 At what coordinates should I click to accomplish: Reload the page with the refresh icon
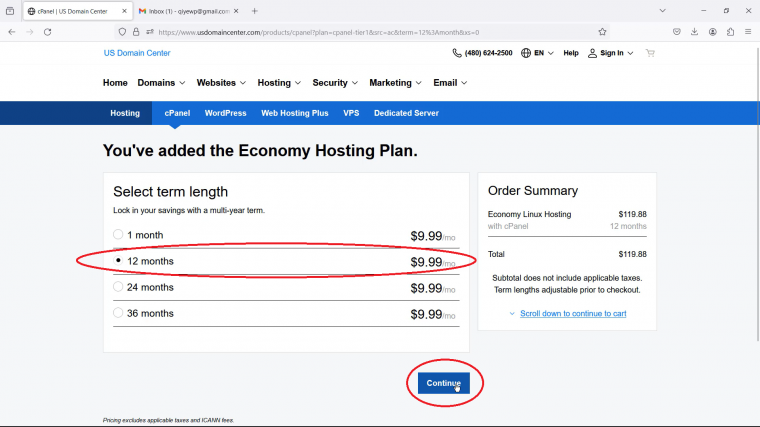(48, 32)
